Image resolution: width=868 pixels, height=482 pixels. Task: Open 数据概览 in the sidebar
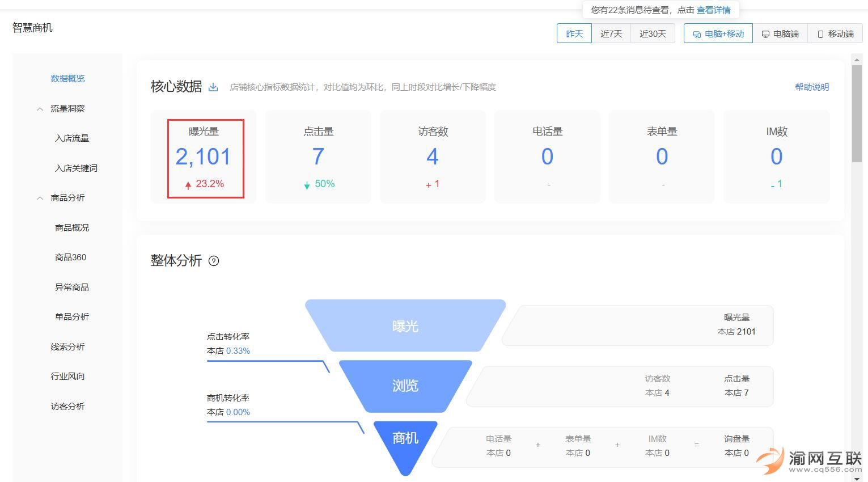(67, 78)
